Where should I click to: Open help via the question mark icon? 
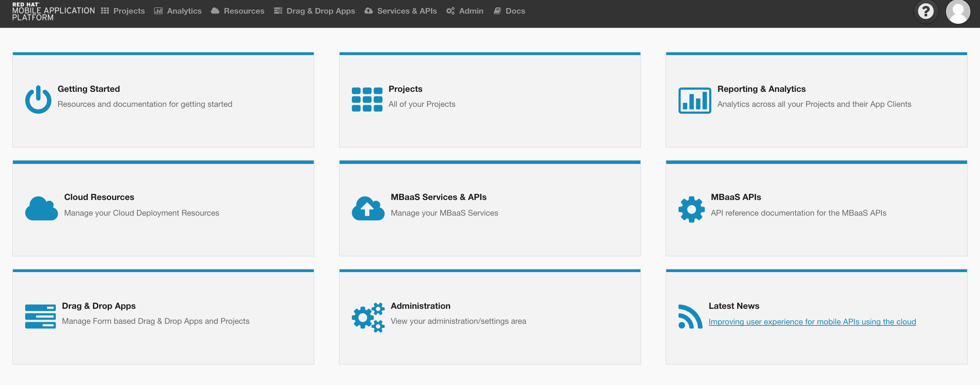coord(926,12)
